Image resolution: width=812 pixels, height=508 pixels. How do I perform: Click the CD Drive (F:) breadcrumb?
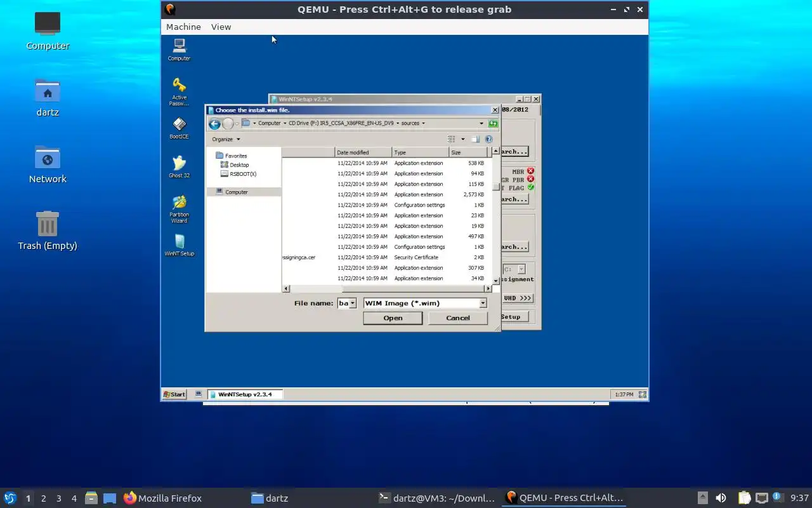pyautogui.click(x=341, y=123)
